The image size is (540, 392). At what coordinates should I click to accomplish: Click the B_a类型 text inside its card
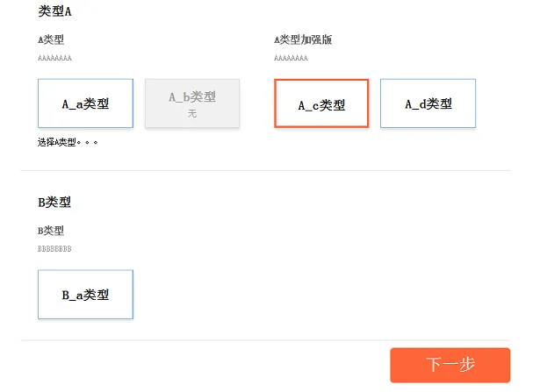pyautogui.click(x=85, y=296)
